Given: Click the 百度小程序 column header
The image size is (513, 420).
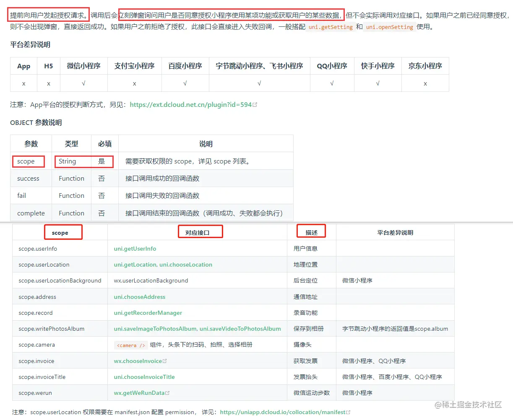Looking at the screenshot, I should click(185, 66).
